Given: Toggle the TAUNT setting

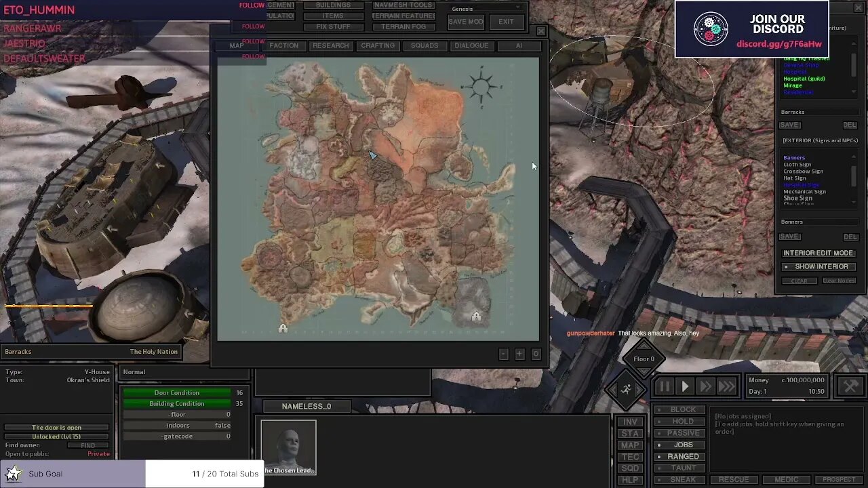Looking at the screenshot, I should point(678,468).
